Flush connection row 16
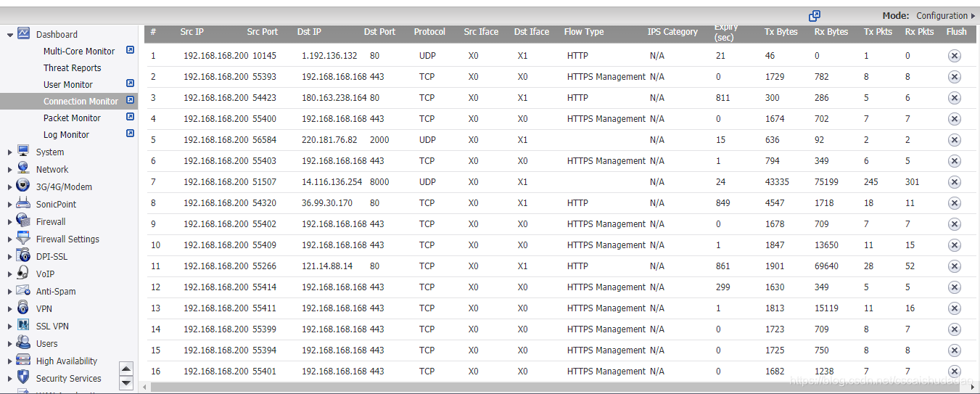This screenshot has height=394, width=980. (954, 372)
